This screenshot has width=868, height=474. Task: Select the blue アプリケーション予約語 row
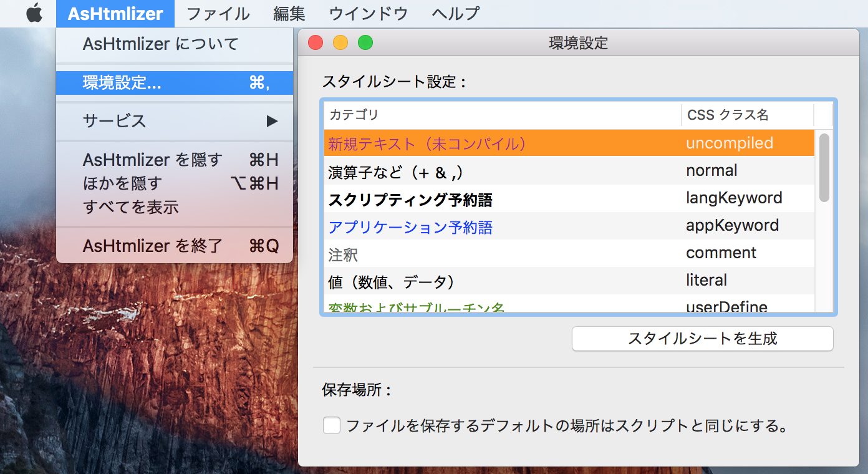pyautogui.click(x=499, y=226)
